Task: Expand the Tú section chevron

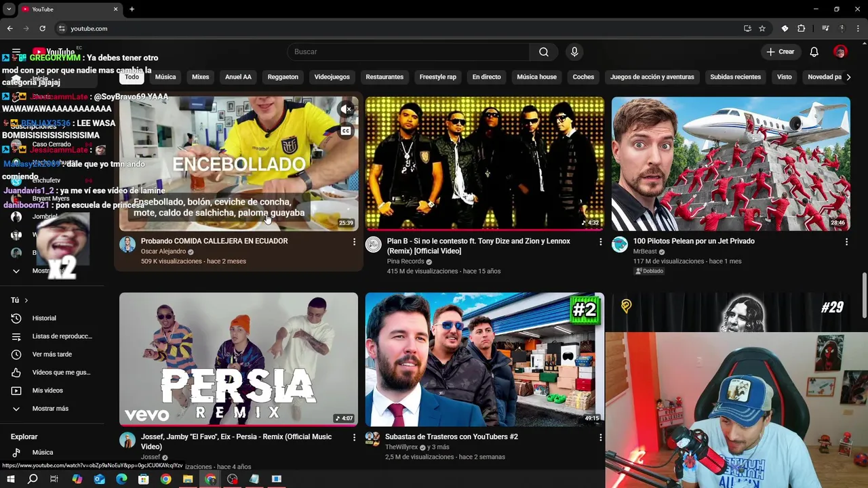Action: (x=26, y=300)
